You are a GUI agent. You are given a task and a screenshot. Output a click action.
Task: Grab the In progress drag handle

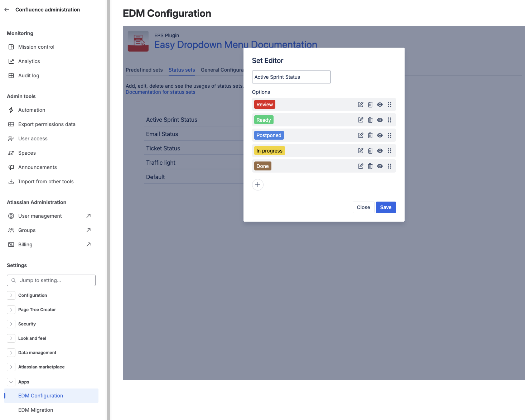point(390,151)
